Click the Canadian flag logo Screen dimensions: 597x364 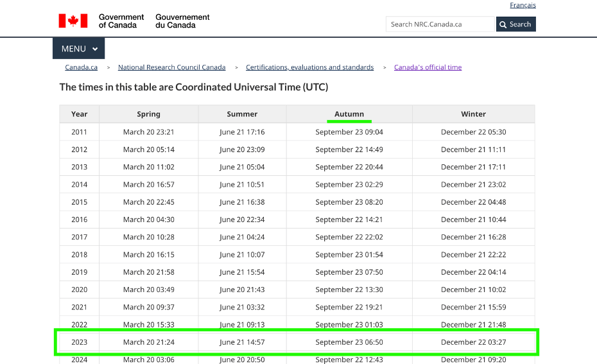(73, 21)
